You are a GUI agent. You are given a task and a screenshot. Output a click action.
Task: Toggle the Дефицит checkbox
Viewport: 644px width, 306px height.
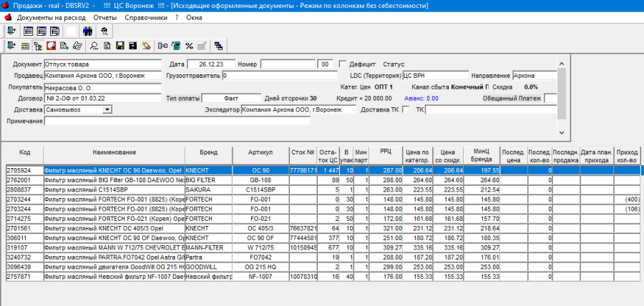pyautogui.click(x=343, y=64)
